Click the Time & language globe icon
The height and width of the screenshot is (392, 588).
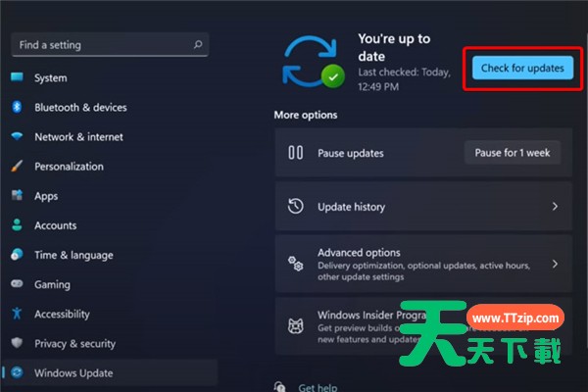(17, 255)
